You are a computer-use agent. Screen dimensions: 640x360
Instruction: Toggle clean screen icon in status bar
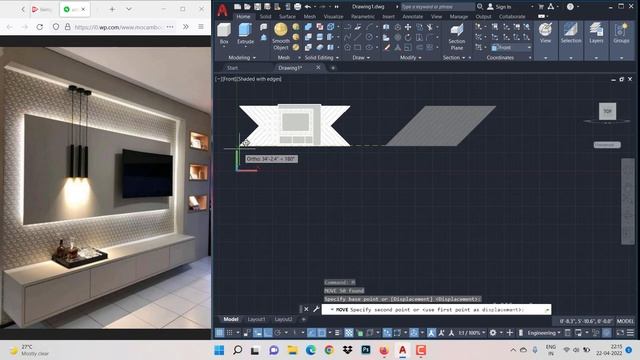tap(620, 333)
